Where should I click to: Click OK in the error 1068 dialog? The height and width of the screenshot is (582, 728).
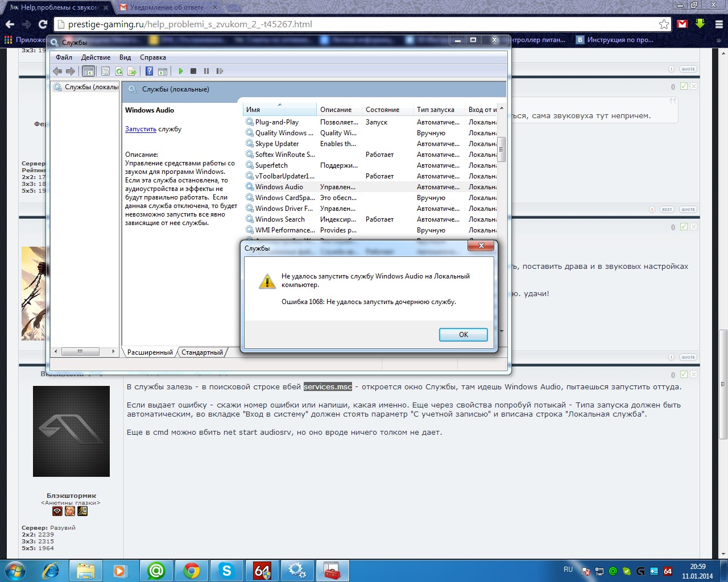pyautogui.click(x=463, y=335)
